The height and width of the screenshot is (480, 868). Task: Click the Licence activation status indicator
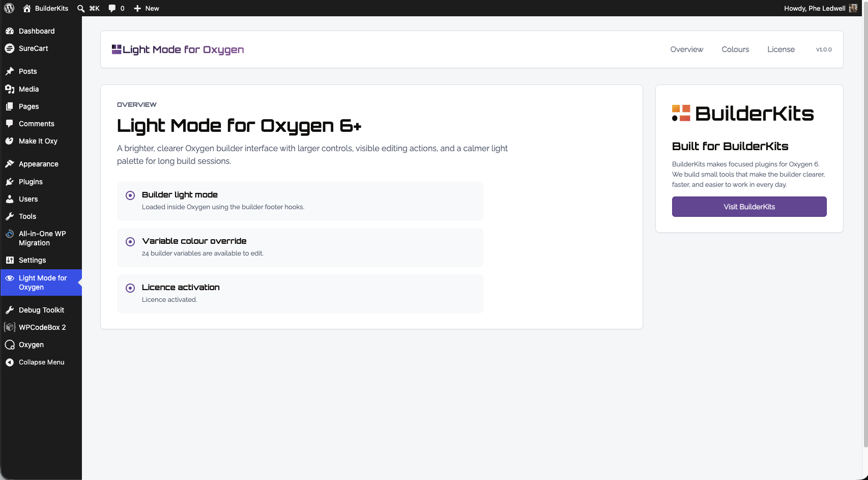click(130, 288)
